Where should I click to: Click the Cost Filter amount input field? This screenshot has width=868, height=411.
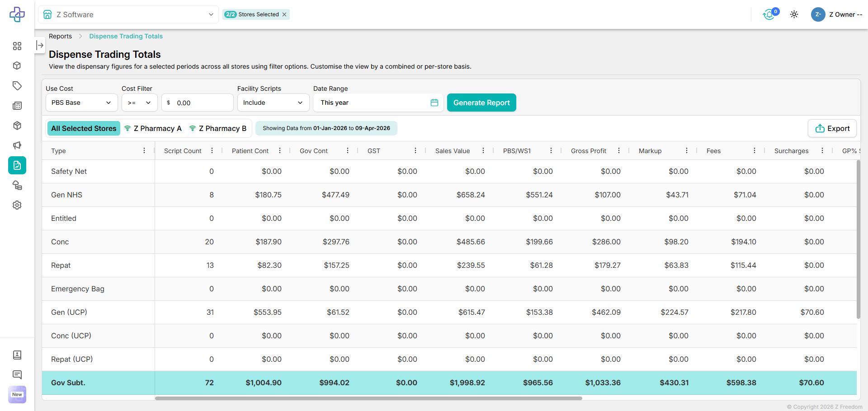[201, 103]
